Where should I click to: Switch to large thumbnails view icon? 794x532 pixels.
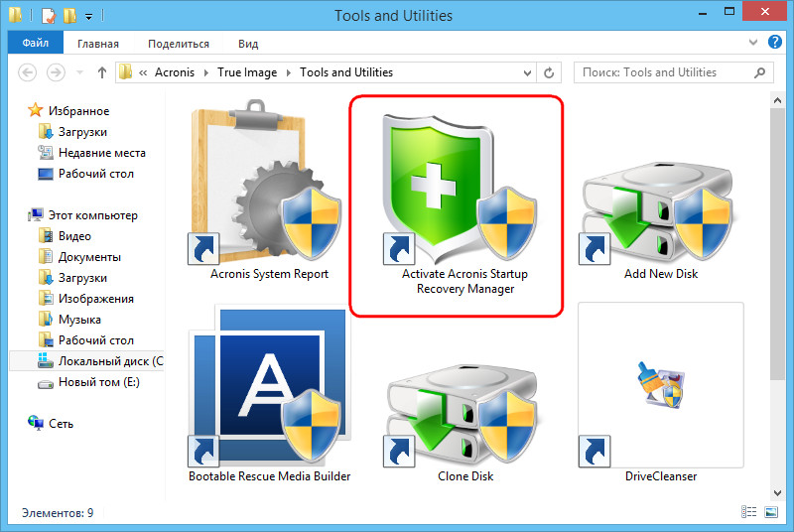pos(771,512)
